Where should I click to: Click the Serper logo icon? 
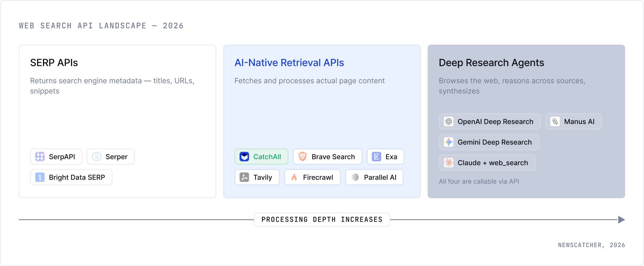[x=97, y=157]
